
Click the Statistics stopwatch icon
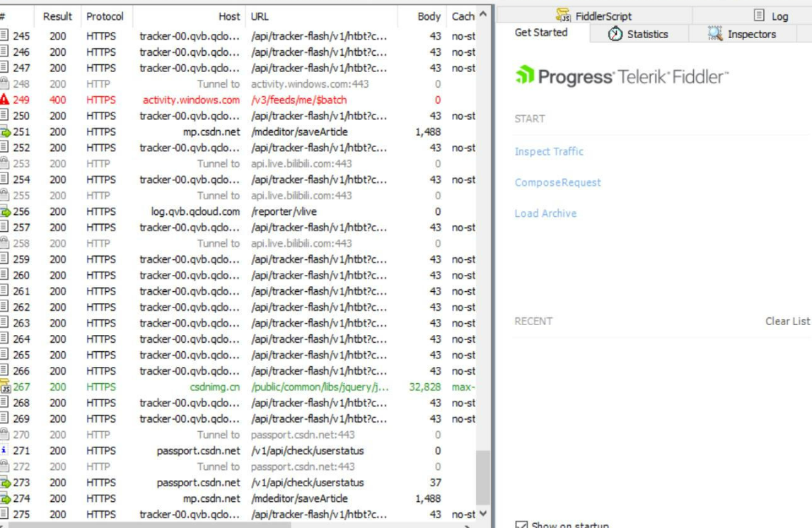(615, 34)
